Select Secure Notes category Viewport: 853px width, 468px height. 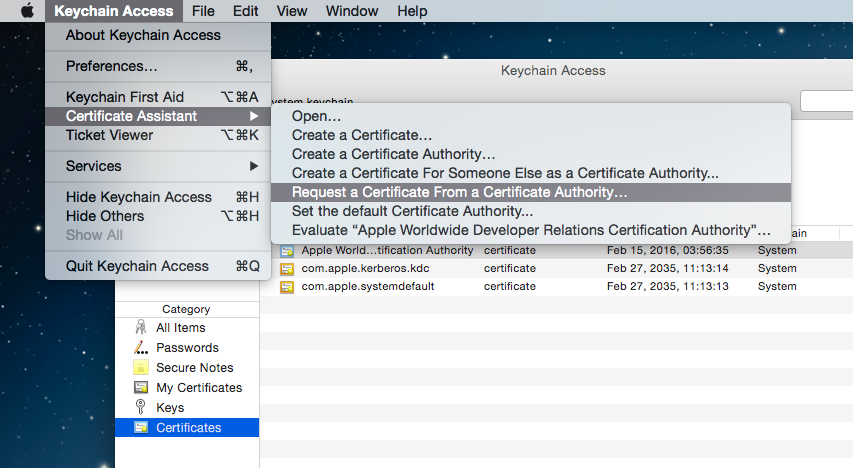[187, 368]
